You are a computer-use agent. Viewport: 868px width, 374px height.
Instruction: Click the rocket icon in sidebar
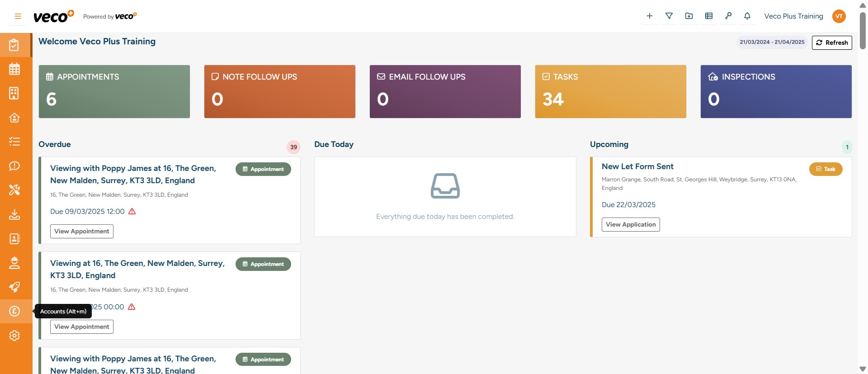point(14,287)
